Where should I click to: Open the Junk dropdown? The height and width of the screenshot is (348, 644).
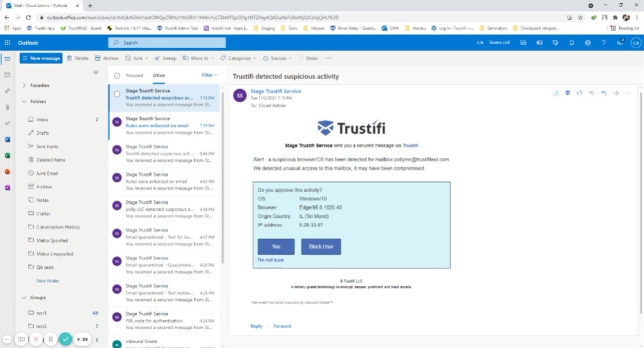137,58
